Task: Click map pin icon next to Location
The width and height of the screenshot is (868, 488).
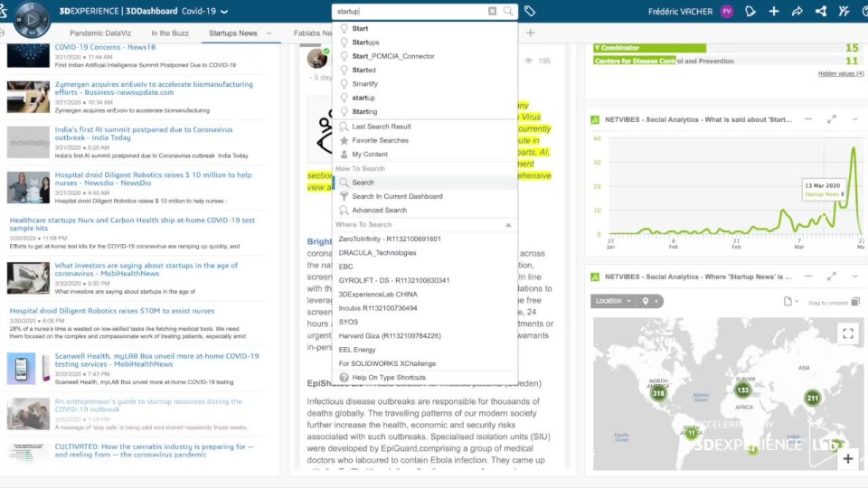Action: (646, 301)
